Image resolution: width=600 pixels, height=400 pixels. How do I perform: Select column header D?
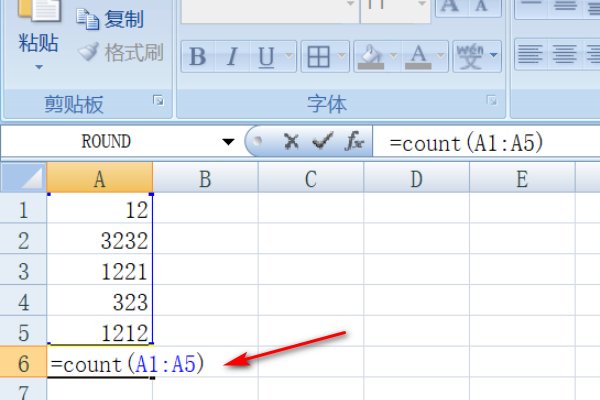(x=417, y=178)
